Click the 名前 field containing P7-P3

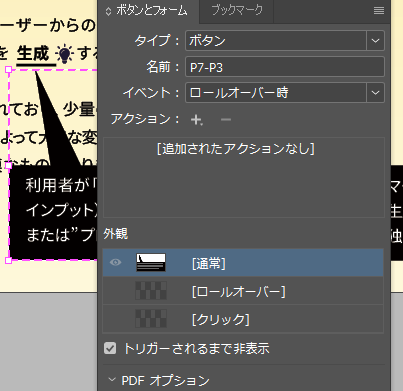(x=285, y=67)
